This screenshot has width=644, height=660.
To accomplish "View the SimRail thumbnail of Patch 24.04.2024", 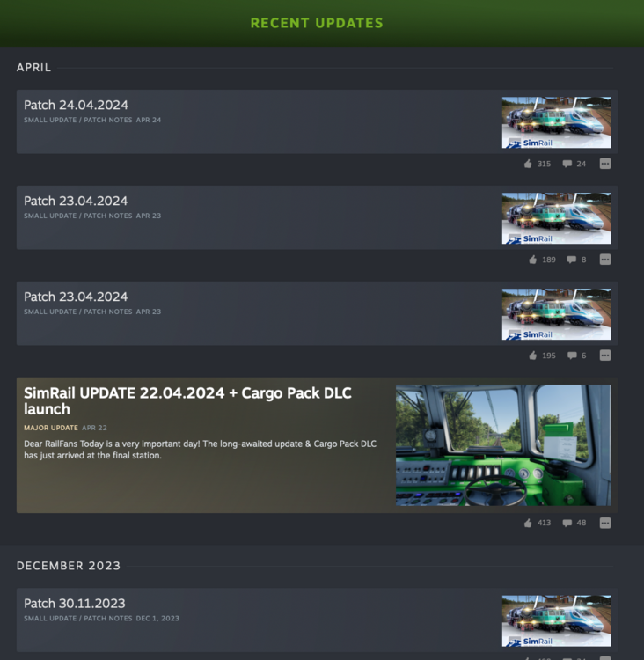I will click(x=556, y=122).
